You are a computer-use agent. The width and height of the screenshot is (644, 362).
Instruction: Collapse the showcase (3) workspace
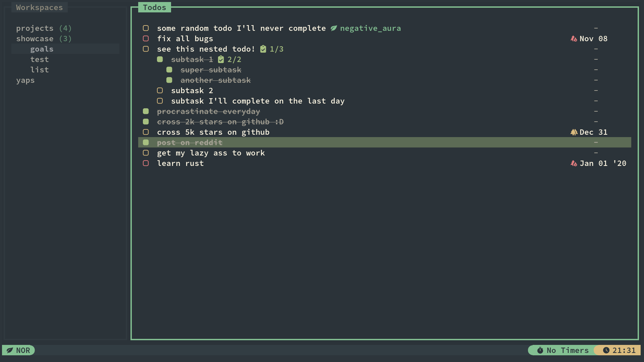click(44, 39)
